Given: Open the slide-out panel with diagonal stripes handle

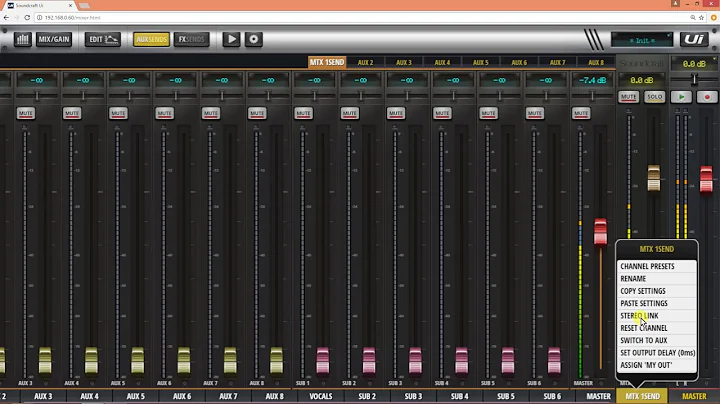Looking at the screenshot, I should click(x=594, y=40).
